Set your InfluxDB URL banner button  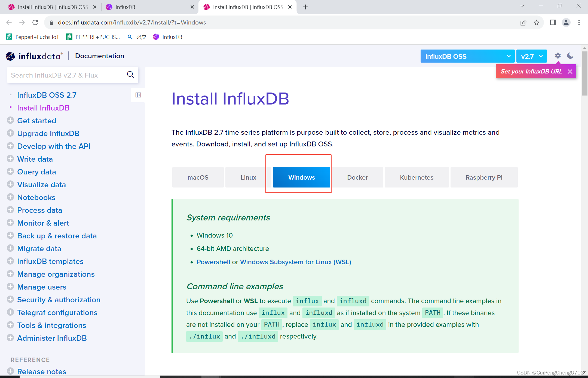[x=531, y=72]
